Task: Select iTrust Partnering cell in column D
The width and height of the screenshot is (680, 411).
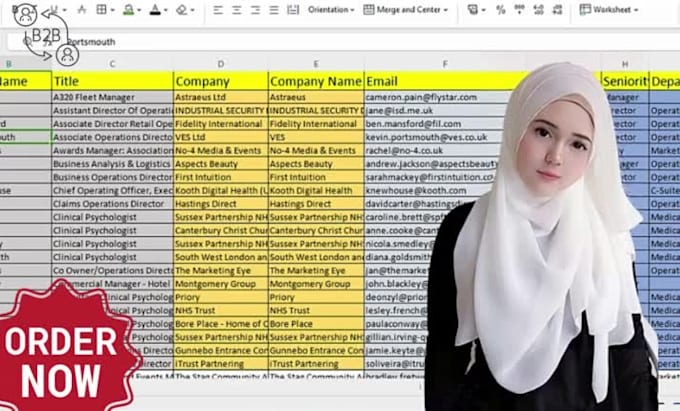Action: (x=221, y=364)
